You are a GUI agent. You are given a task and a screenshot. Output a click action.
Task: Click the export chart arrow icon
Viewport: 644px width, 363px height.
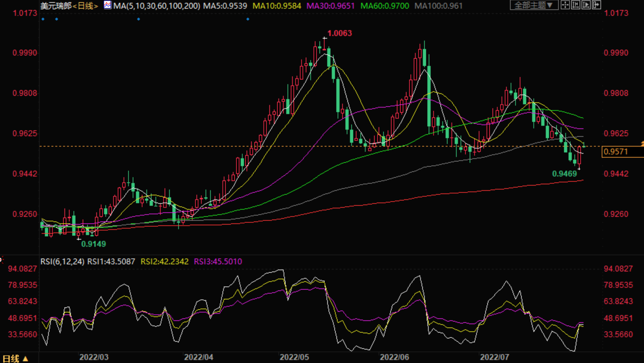[596, 5]
